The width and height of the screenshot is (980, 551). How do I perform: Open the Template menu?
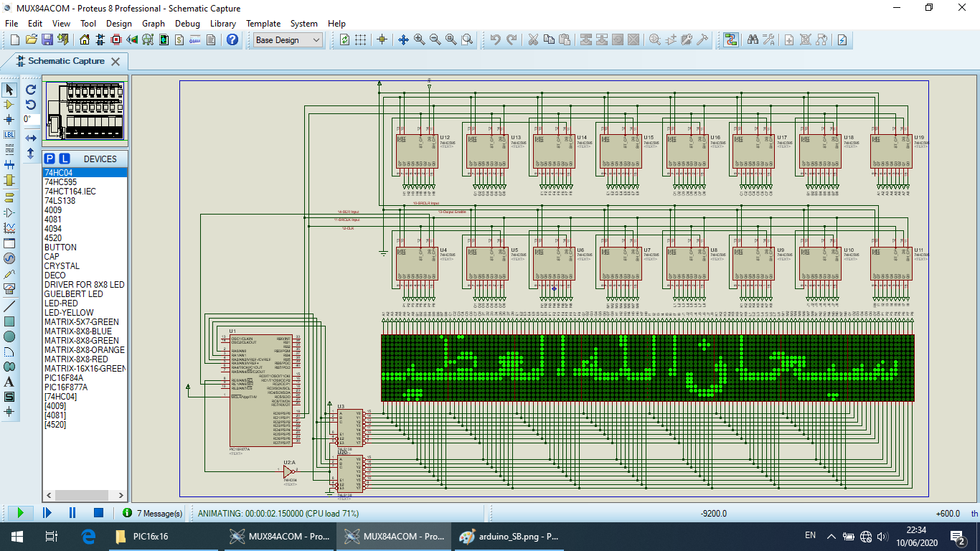click(x=263, y=23)
